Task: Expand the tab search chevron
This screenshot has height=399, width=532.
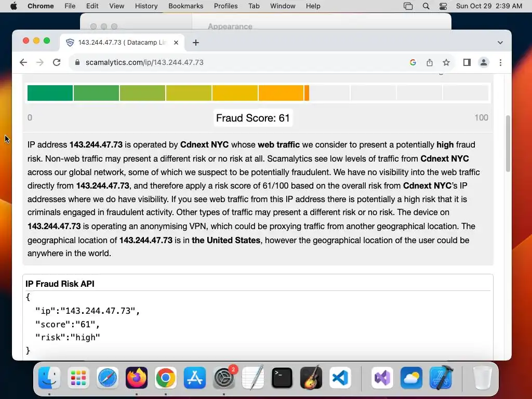Action: [500, 43]
